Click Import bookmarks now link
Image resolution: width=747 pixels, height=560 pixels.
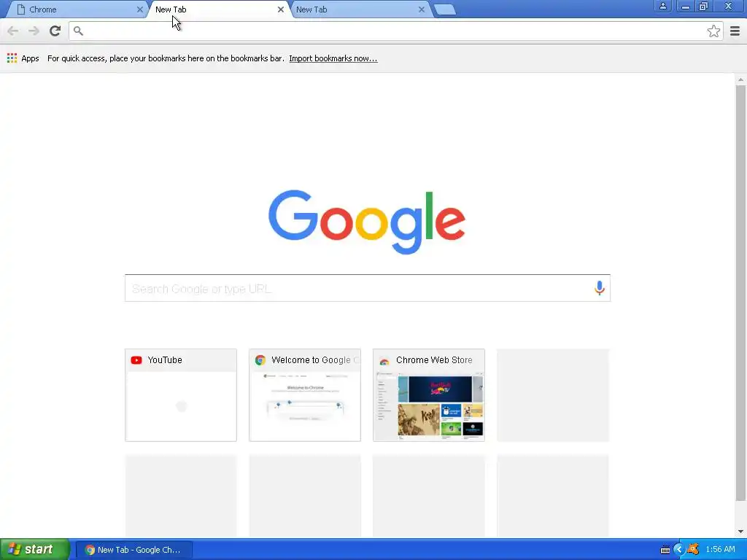point(333,58)
